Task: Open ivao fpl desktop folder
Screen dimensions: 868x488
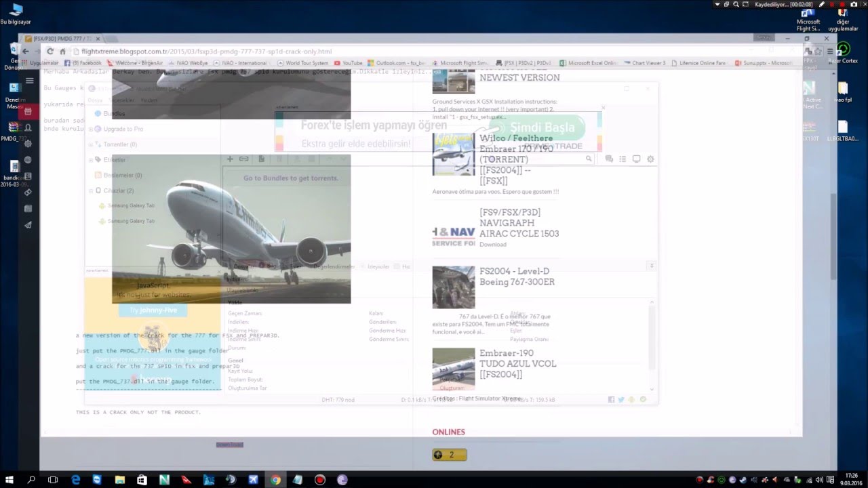Action: pos(843,93)
